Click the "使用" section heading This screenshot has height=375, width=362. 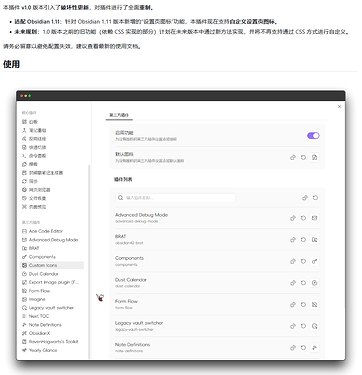pyautogui.click(x=11, y=64)
